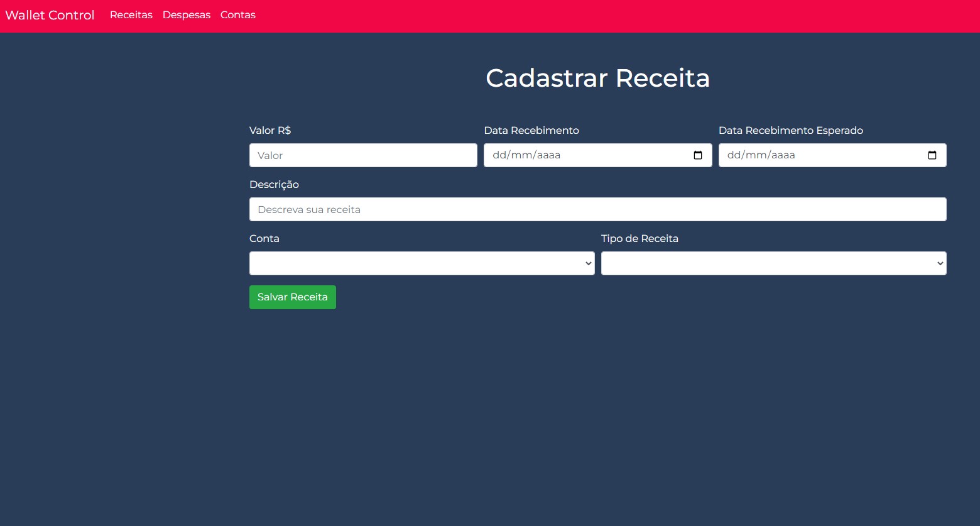
Task: Go to Receitas in the navbar
Action: coord(131,15)
